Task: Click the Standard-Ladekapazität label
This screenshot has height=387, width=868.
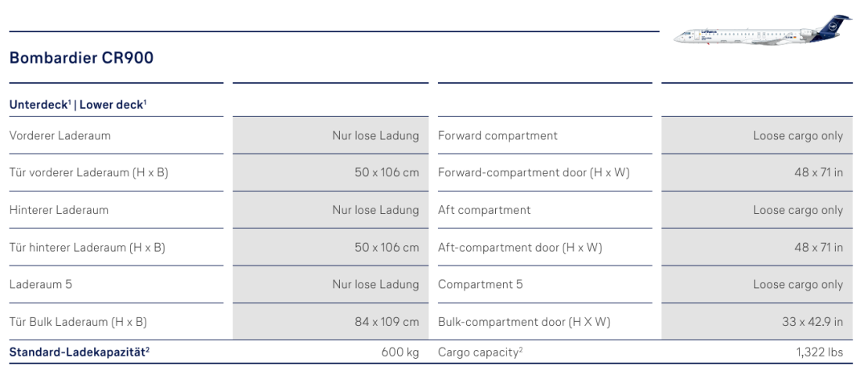Action: click(80, 352)
